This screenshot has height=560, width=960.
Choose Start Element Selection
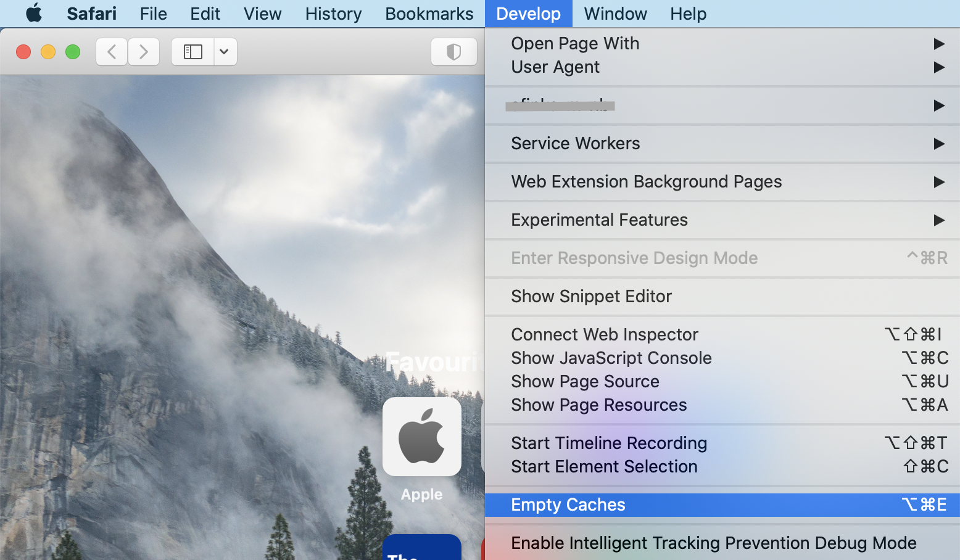click(x=722, y=467)
